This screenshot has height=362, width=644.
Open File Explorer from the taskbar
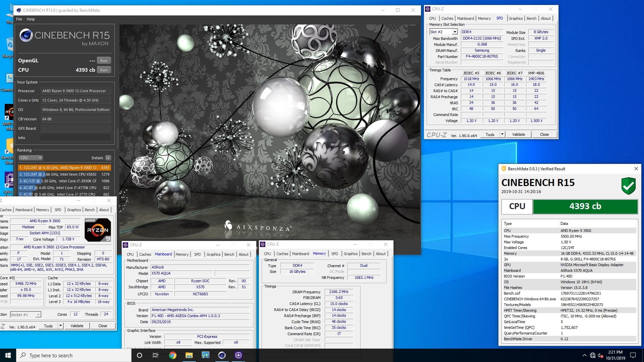click(x=189, y=355)
